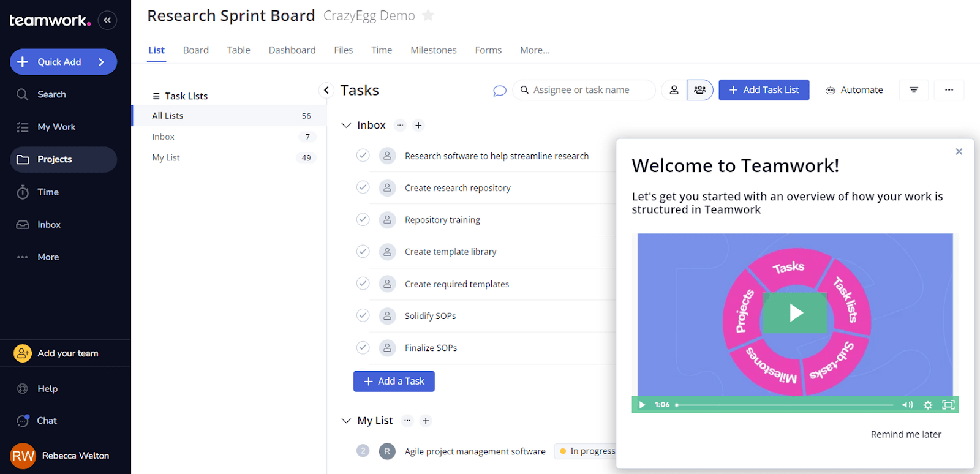Open the Tasks header ellipsis options menu
980x474 pixels.
tap(949, 90)
